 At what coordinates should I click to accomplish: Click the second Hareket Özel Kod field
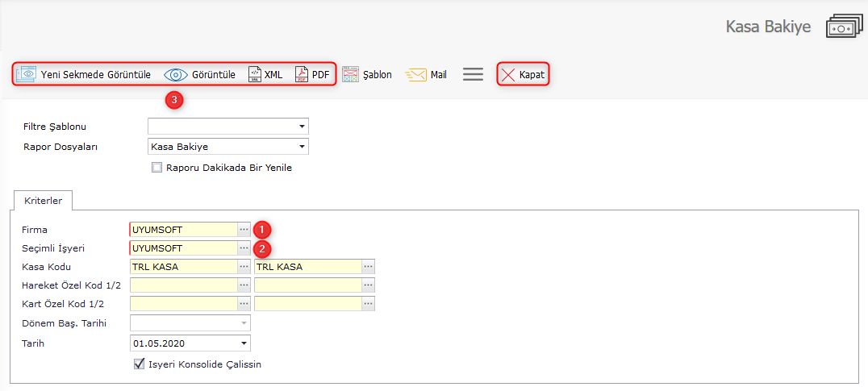point(307,285)
